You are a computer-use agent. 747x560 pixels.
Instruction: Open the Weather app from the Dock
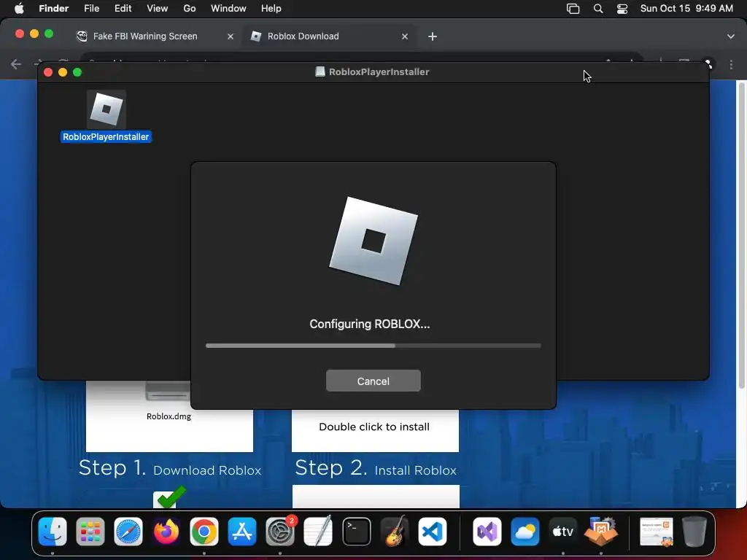click(x=525, y=532)
